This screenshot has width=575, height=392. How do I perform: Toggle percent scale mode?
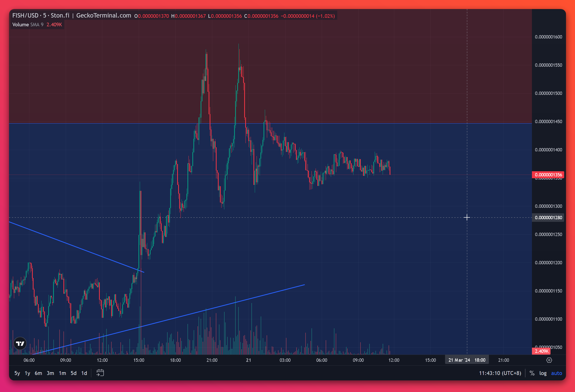point(532,373)
